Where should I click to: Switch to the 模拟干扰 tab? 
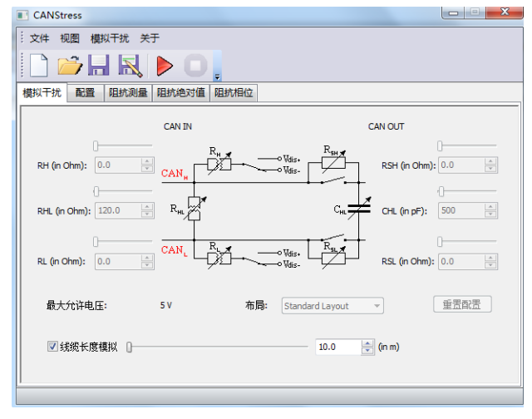point(42,92)
